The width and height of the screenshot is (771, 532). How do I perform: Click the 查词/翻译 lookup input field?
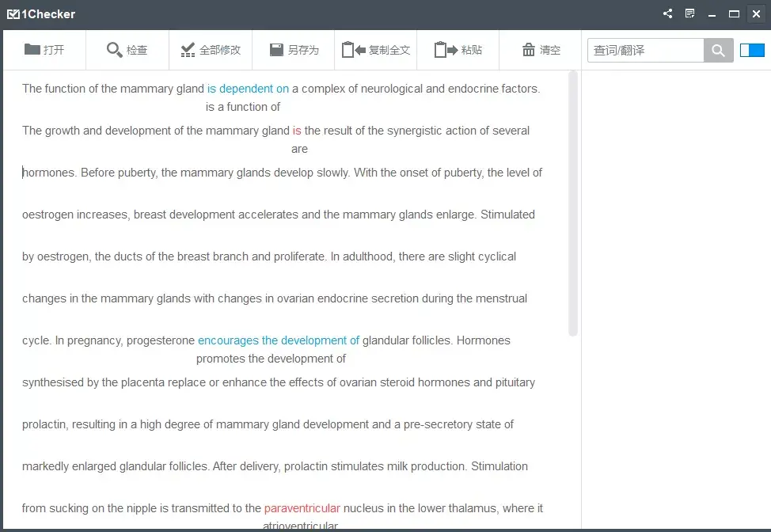point(645,50)
